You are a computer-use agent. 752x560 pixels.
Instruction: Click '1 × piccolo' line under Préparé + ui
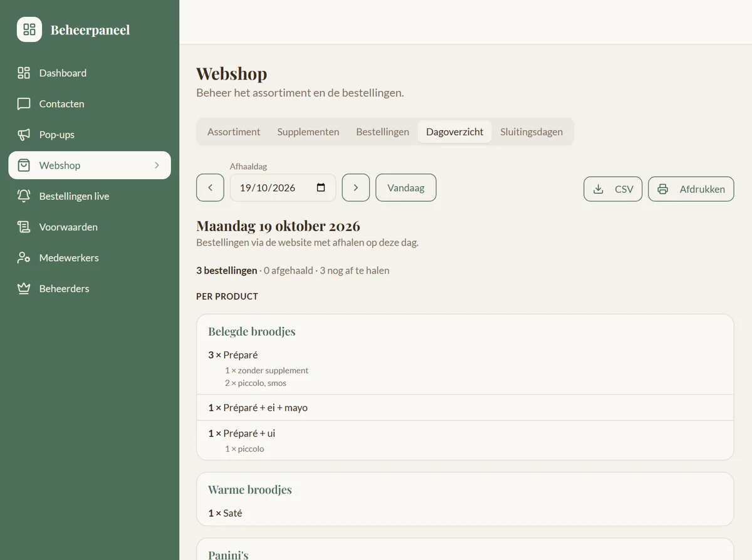244,449
